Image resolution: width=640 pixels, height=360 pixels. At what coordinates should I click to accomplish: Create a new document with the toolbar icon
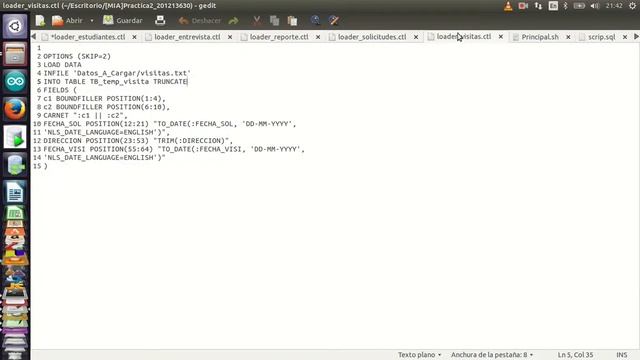[40, 20]
